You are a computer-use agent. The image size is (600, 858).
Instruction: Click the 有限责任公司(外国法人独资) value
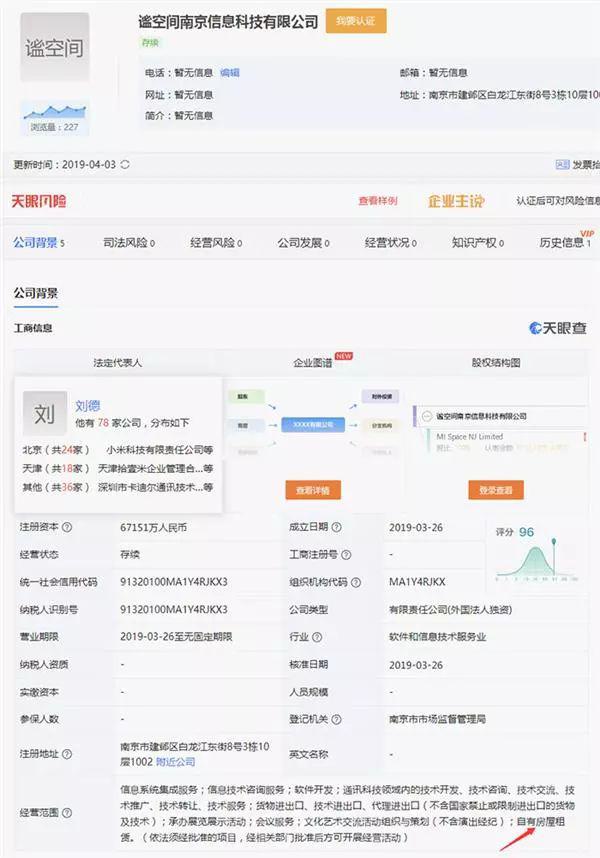[451, 610]
